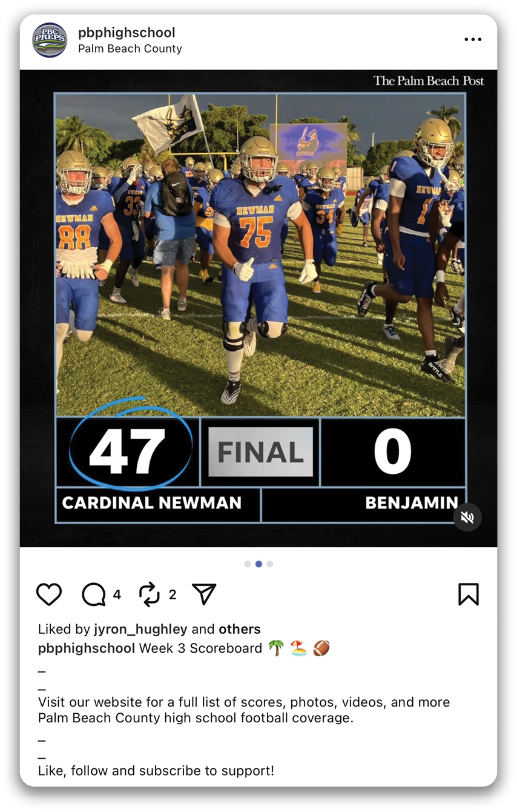Click pbphighschool username in the caption

click(x=87, y=648)
